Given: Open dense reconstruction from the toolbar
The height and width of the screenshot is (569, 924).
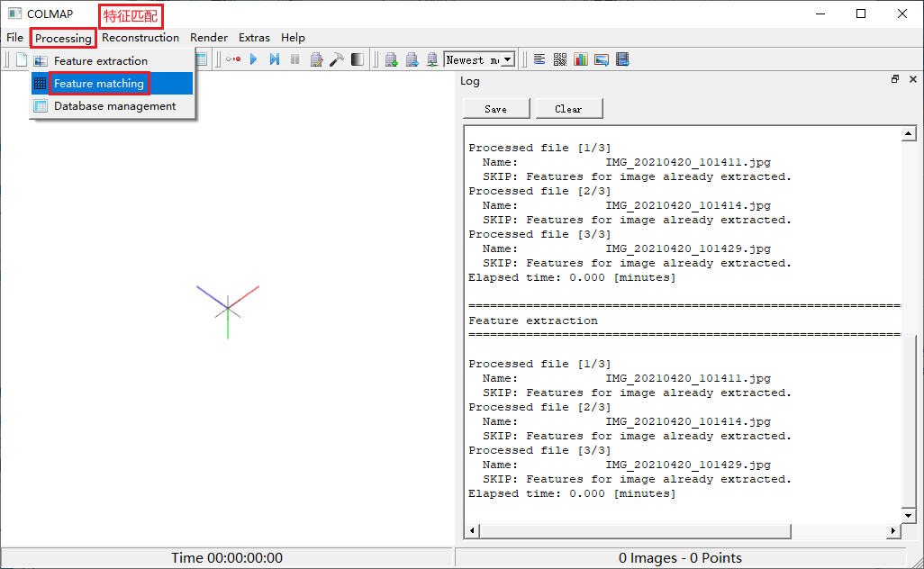Looking at the screenshot, I should click(358, 59).
